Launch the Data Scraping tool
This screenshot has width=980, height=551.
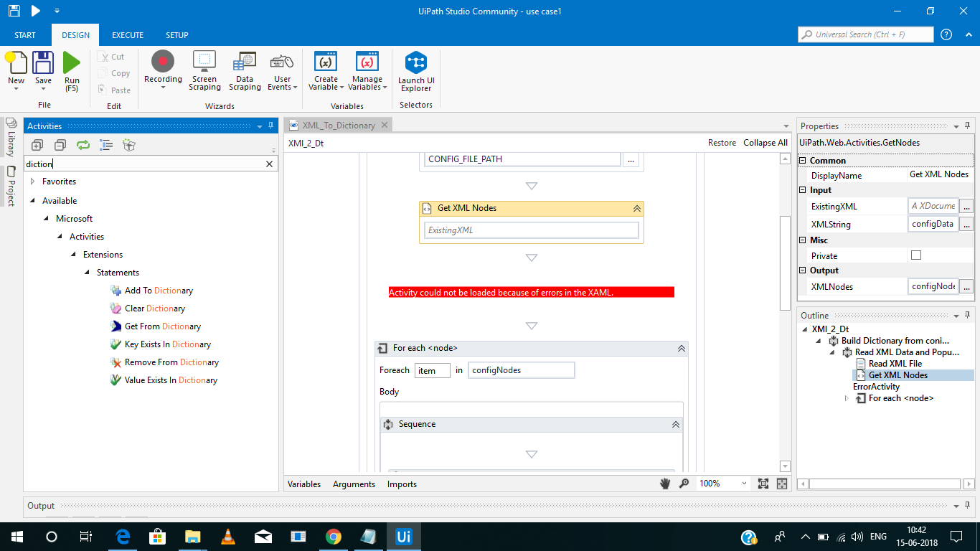click(x=244, y=68)
